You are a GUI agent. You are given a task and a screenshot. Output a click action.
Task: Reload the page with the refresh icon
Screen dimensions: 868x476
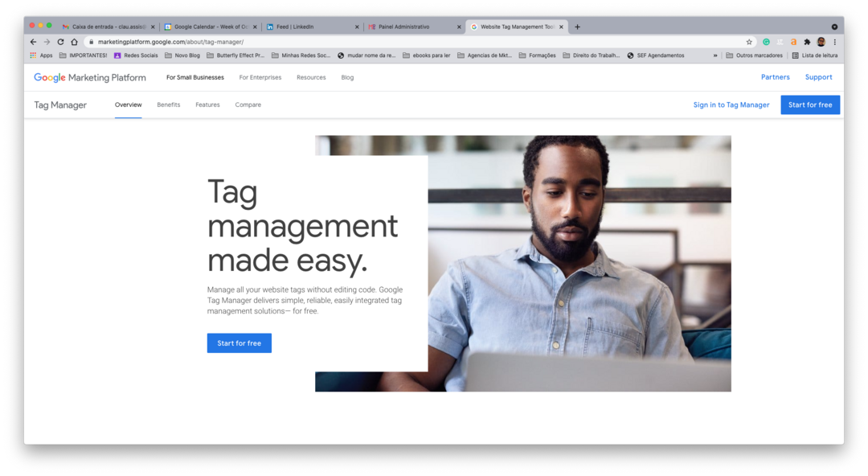pos(61,42)
